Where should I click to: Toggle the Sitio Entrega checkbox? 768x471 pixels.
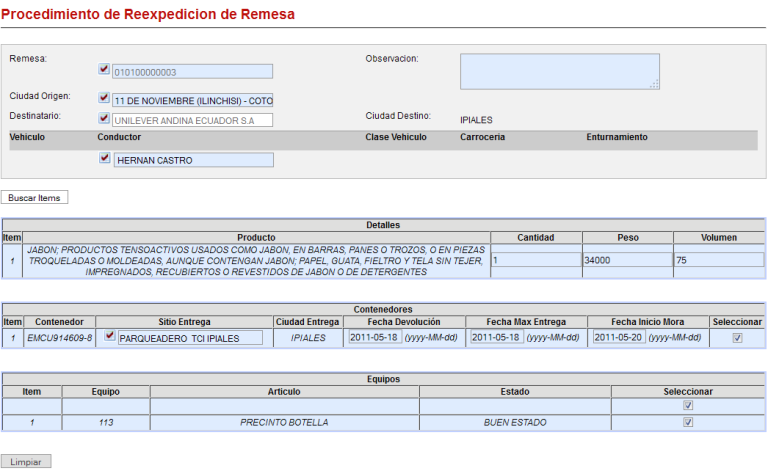click(x=110, y=336)
